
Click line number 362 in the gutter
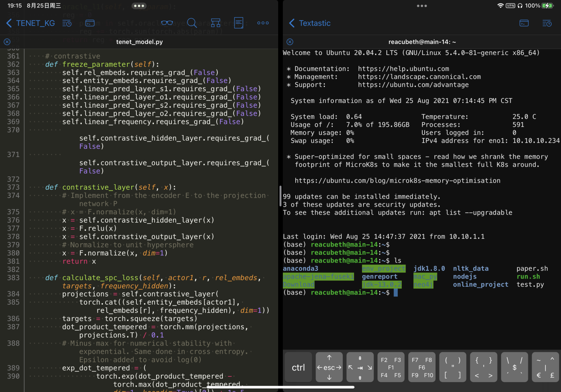click(13, 64)
